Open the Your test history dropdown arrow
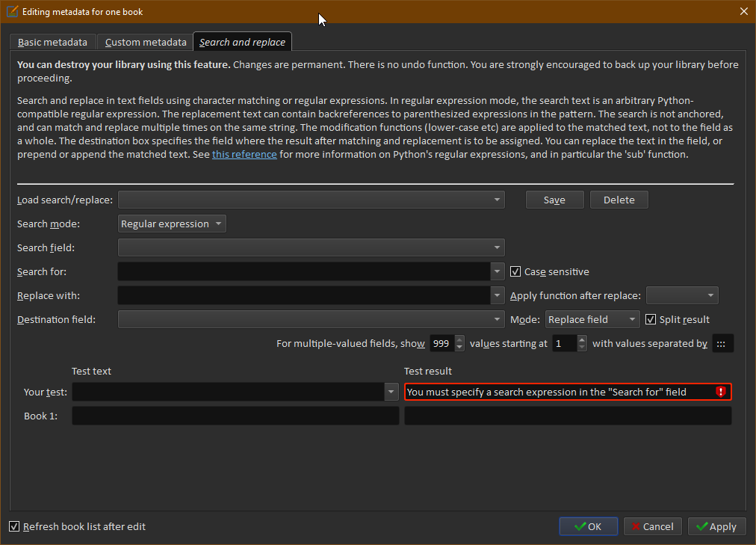756x545 pixels. 391,392
